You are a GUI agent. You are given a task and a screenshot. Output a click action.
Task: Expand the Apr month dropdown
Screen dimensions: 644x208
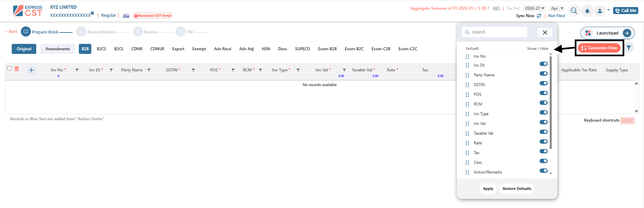pyautogui.click(x=557, y=8)
